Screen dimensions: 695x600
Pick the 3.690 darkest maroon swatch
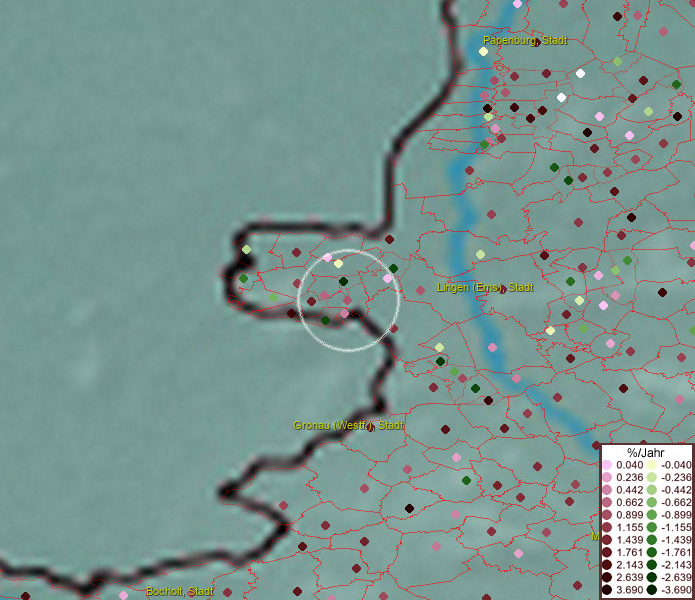coord(607,590)
